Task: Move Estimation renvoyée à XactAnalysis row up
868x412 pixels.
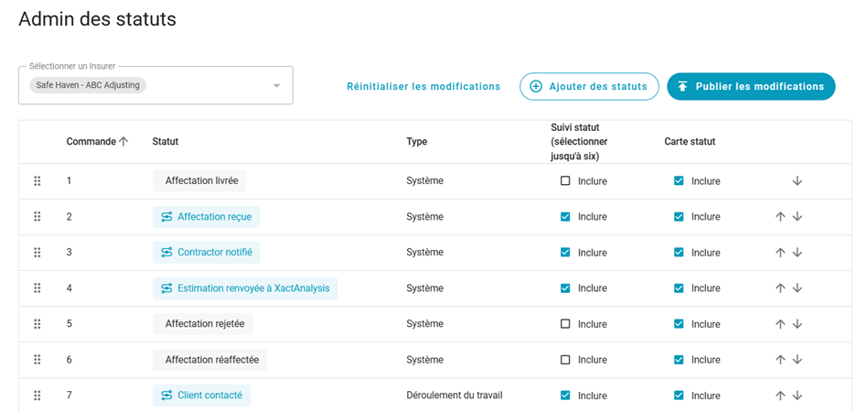Action: coord(780,288)
